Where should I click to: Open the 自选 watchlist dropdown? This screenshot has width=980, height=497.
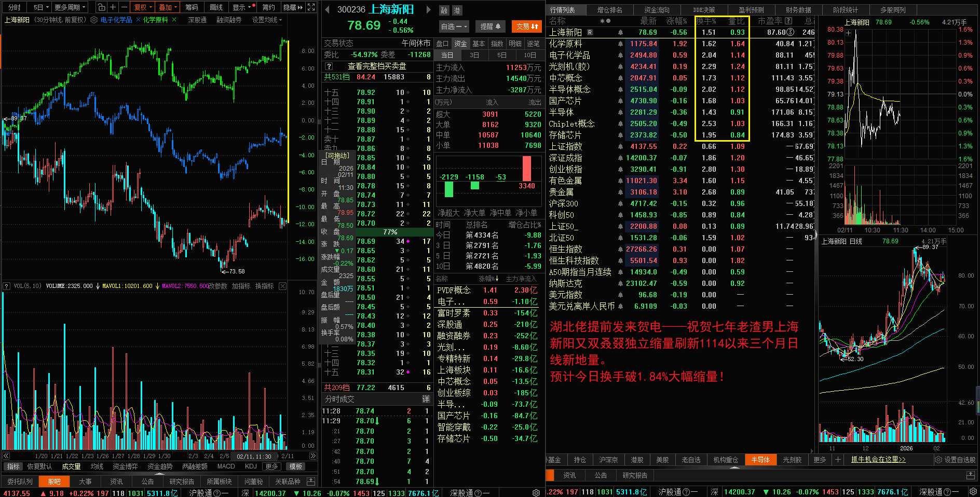click(x=454, y=26)
